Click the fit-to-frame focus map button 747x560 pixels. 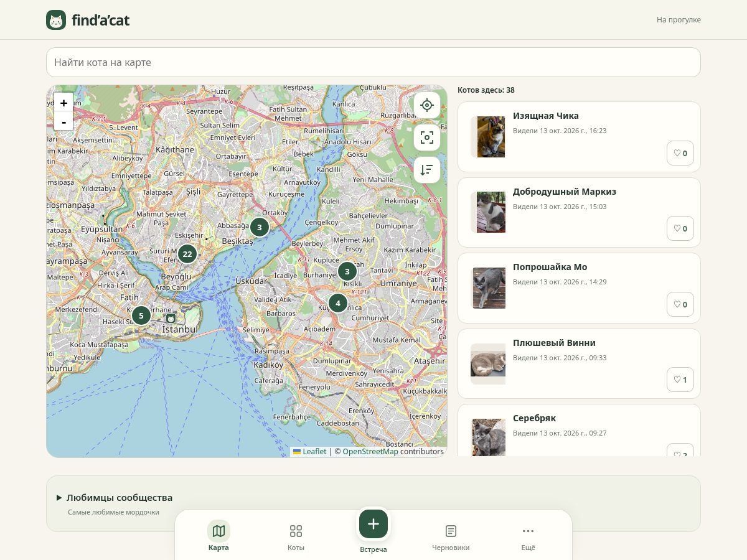427,138
